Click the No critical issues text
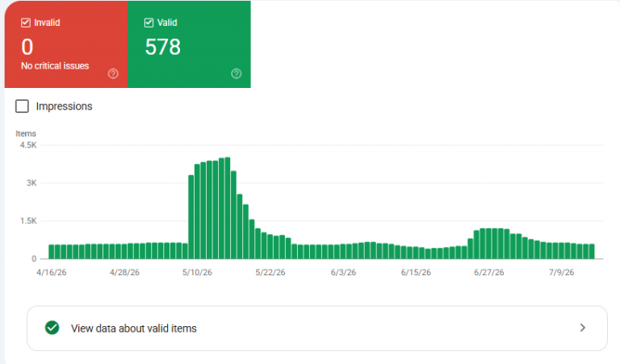The width and height of the screenshot is (620, 364). 55,66
